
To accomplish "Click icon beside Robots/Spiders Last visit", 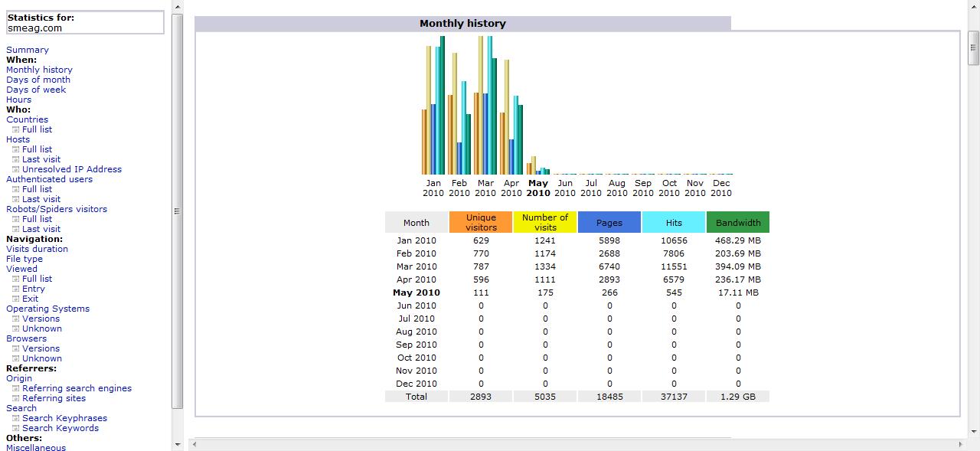I will coord(15,229).
